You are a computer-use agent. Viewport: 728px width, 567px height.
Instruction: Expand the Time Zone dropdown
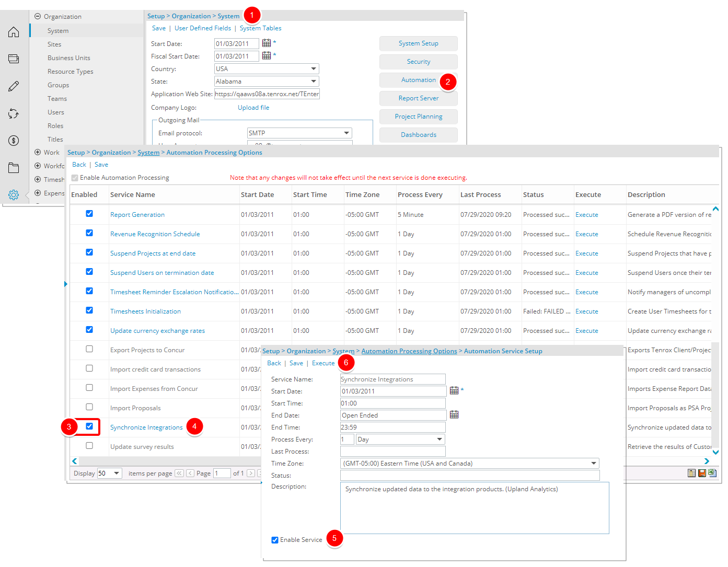click(593, 464)
